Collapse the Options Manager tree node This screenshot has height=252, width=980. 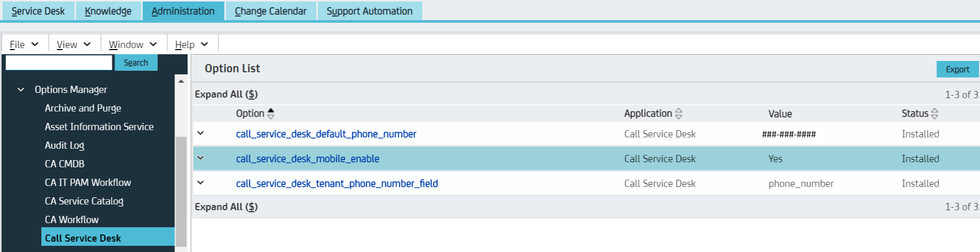point(21,90)
